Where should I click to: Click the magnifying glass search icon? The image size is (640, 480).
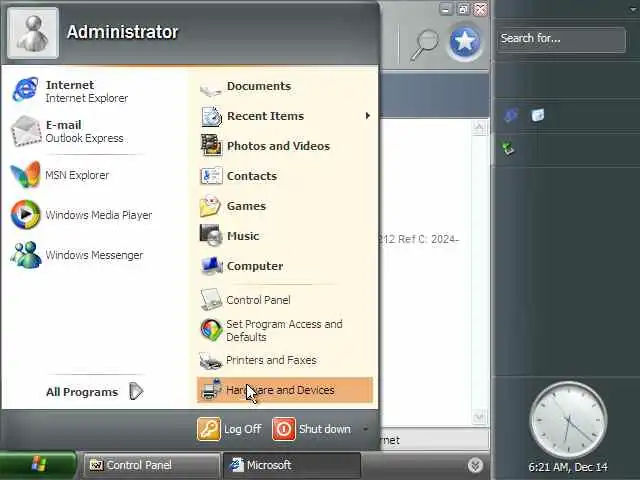point(424,45)
